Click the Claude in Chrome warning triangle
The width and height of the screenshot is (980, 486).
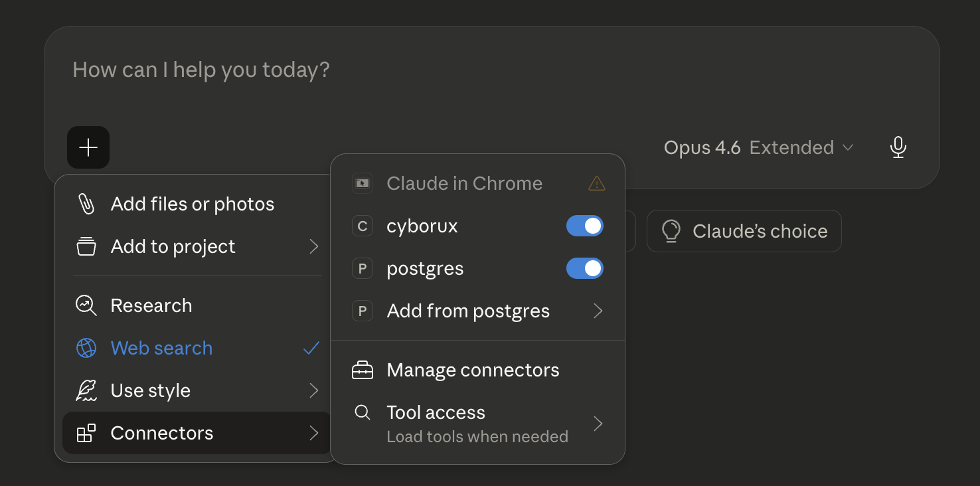tap(596, 183)
